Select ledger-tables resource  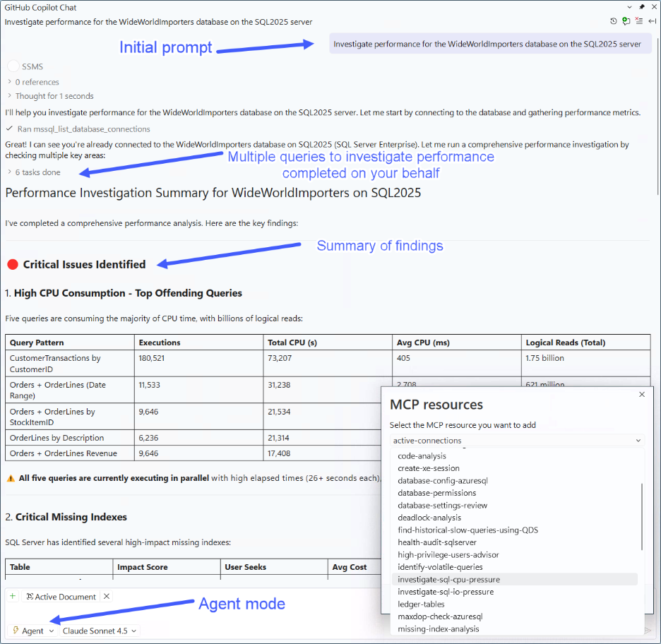click(421, 604)
